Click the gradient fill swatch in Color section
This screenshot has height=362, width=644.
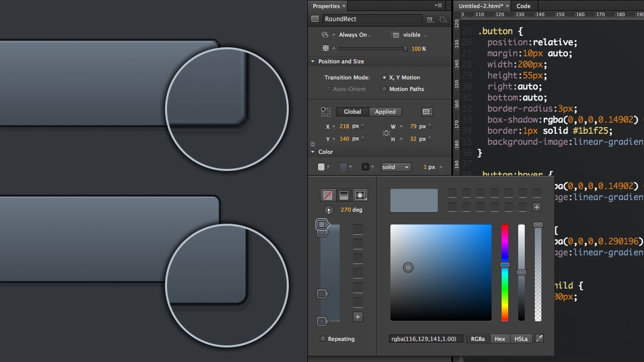[x=343, y=167]
